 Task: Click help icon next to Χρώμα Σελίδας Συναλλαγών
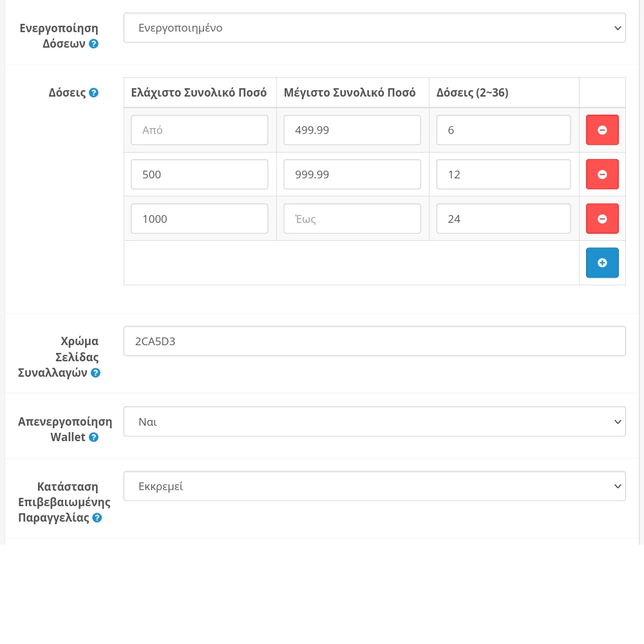(x=95, y=373)
